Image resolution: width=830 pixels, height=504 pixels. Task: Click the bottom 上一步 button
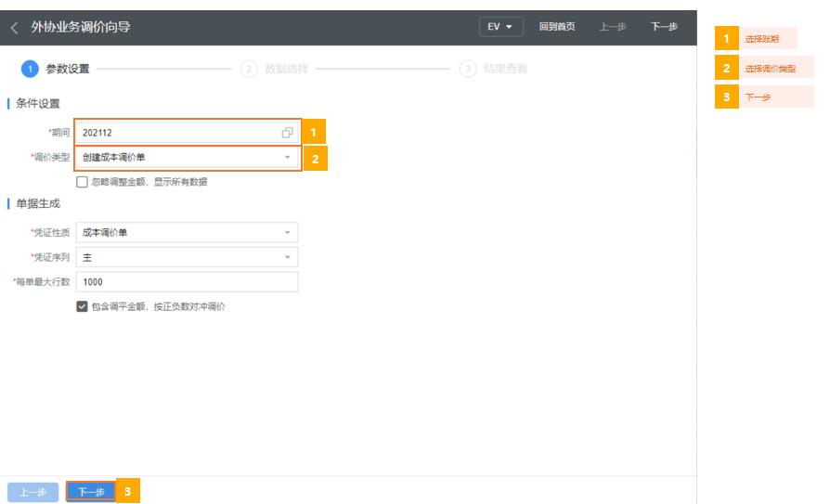point(32,492)
